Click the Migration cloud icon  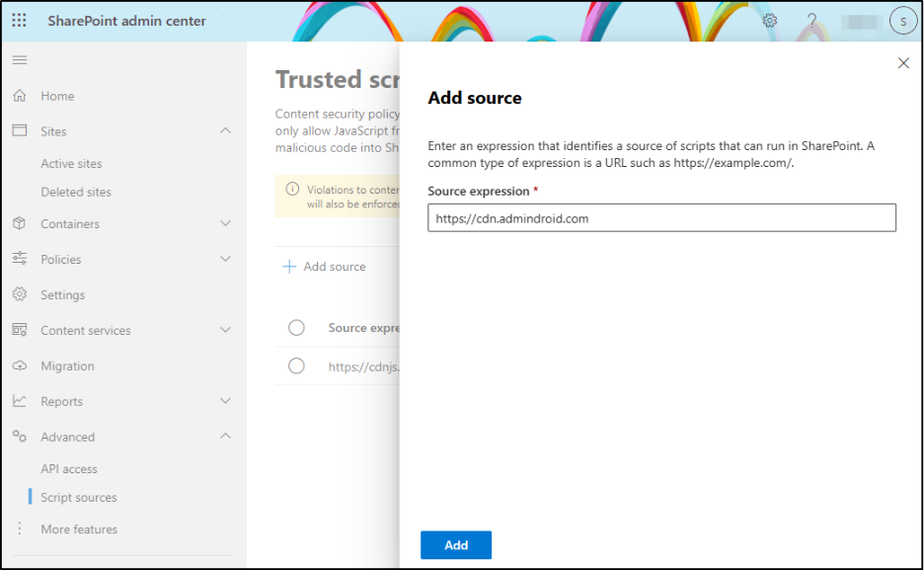click(x=19, y=366)
